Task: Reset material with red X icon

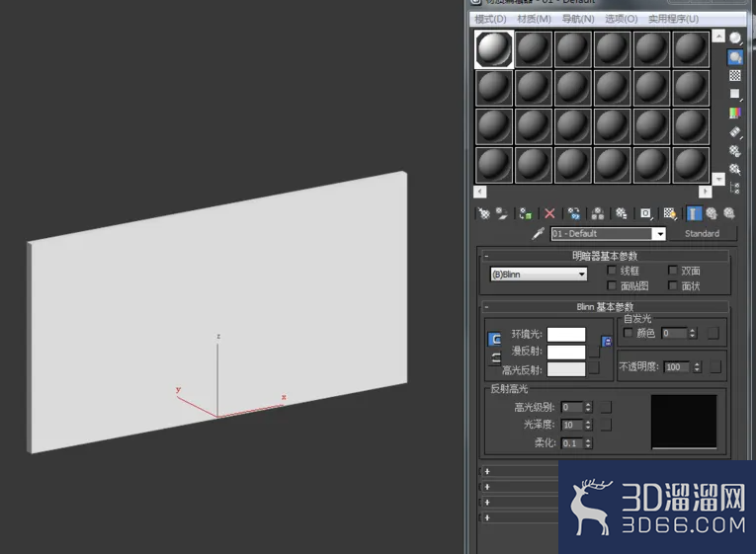Action: pyautogui.click(x=549, y=213)
